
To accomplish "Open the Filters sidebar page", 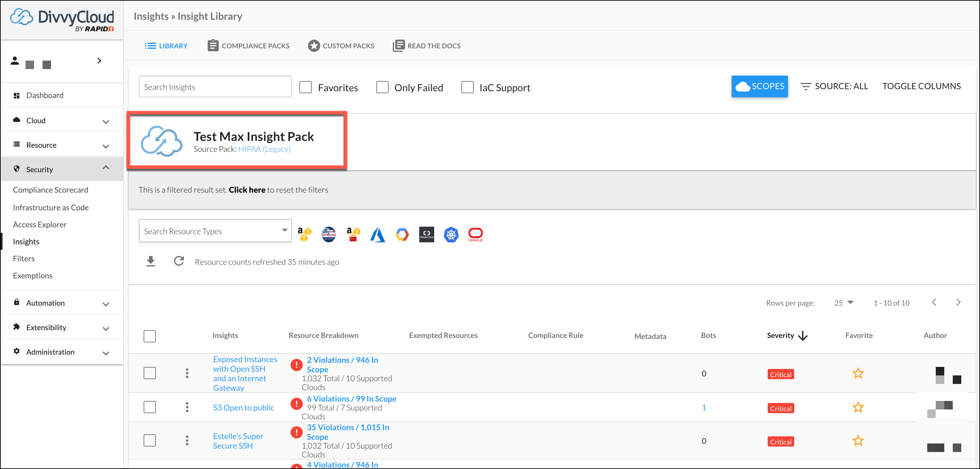I will pyautogui.click(x=23, y=259).
